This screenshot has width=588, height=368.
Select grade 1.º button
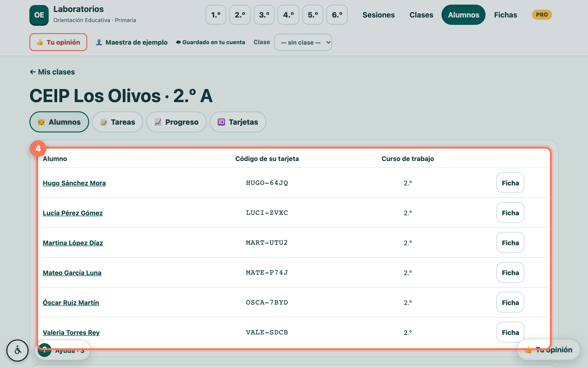[x=216, y=15]
